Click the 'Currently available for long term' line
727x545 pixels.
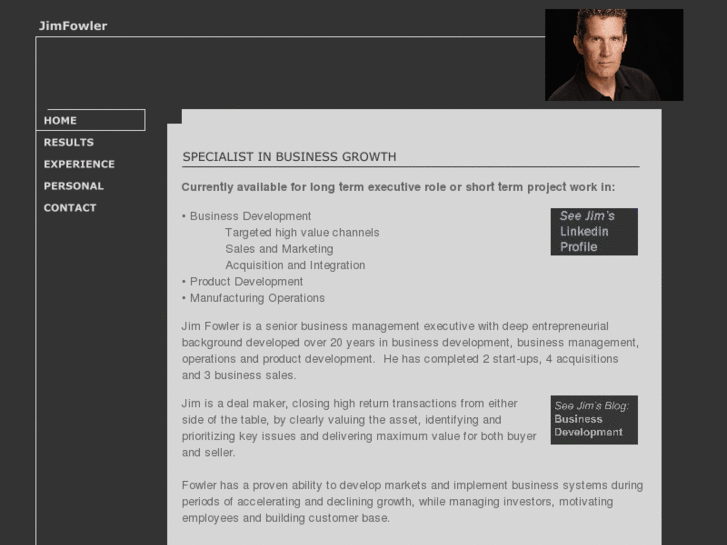click(398, 187)
